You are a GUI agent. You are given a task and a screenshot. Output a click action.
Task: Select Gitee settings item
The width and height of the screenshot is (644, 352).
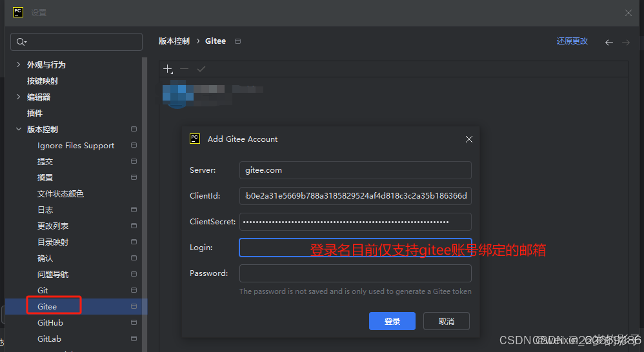click(47, 306)
